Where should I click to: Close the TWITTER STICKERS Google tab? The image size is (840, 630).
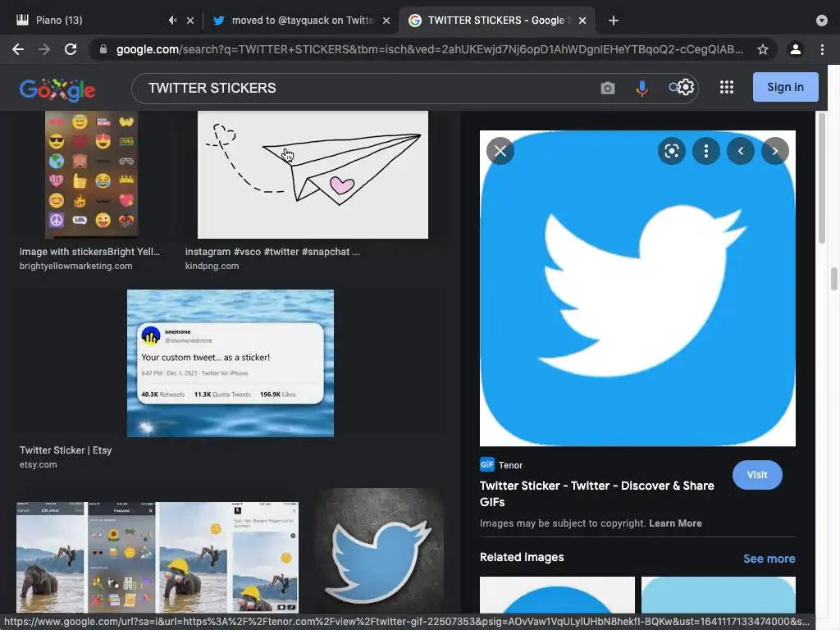pyautogui.click(x=582, y=21)
